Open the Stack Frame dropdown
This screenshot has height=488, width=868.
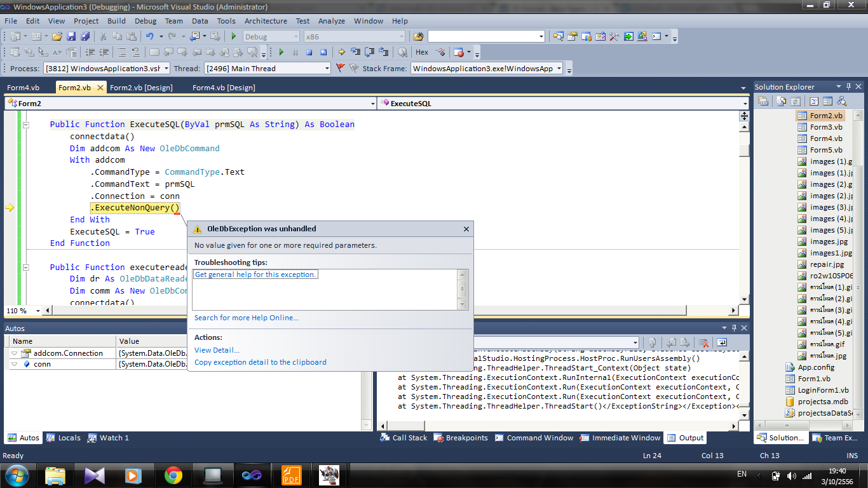pyautogui.click(x=559, y=68)
